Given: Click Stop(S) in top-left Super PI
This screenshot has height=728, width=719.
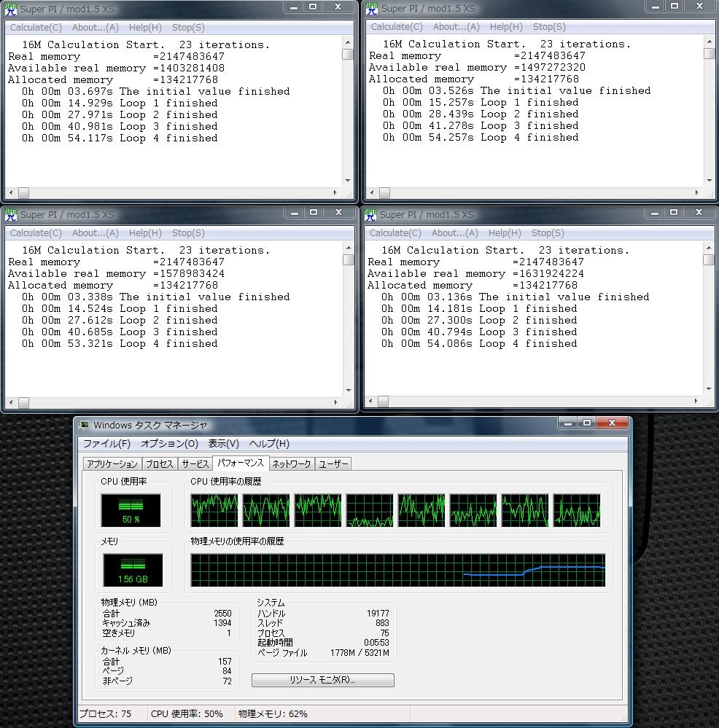Looking at the screenshot, I should 188,28.
